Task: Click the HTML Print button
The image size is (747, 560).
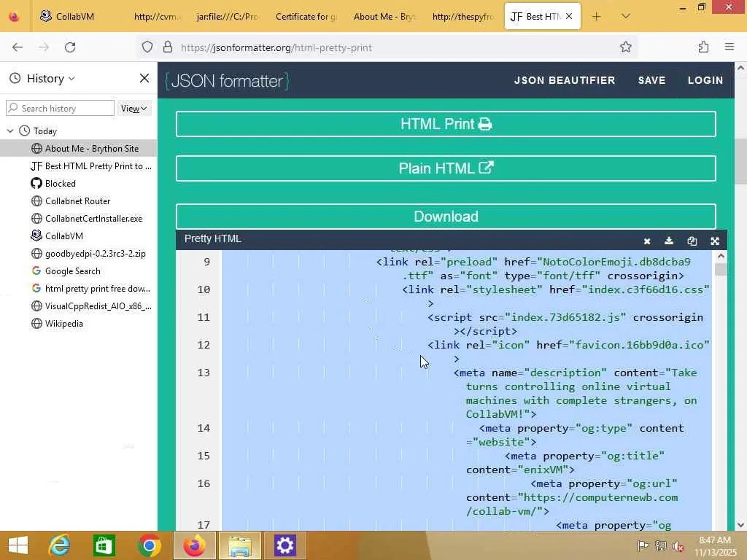Action: 446,124
